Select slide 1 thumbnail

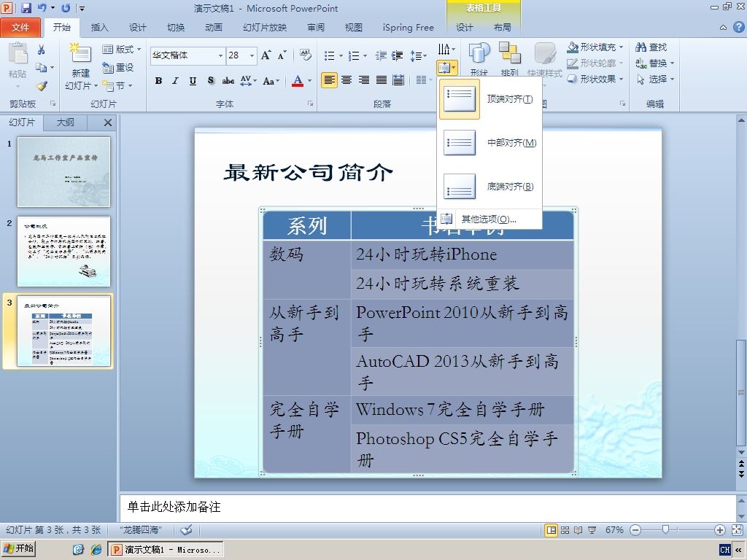pyautogui.click(x=64, y=172)
